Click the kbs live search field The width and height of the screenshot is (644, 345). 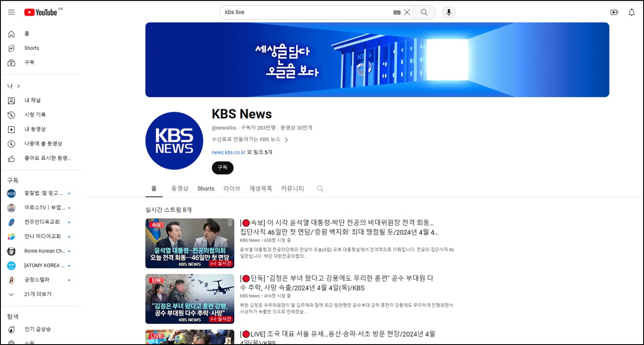click(307, 13)
